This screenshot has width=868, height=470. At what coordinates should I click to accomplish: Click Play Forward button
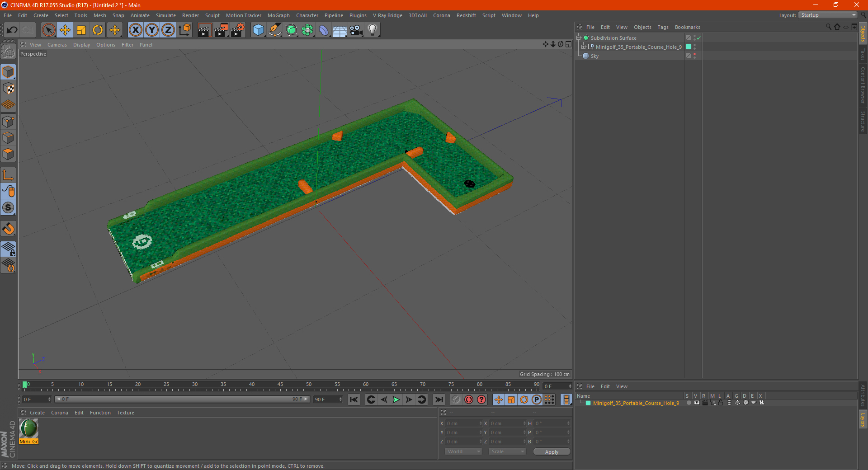(396, 399)
